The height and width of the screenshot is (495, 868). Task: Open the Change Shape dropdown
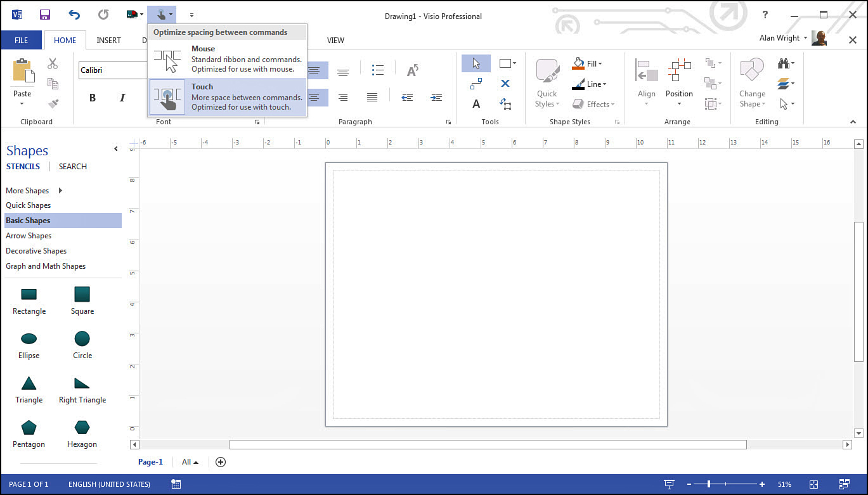coord(752,84)
